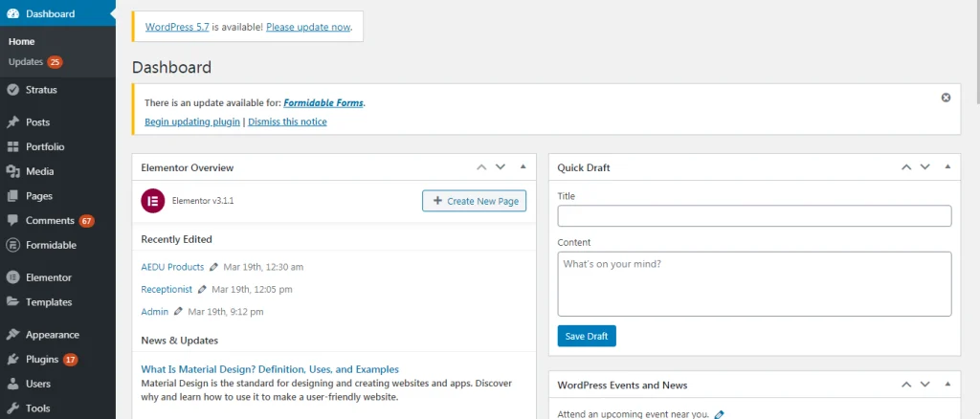
Task: Move Elementor Overview panel up
Action: point(481,167)
